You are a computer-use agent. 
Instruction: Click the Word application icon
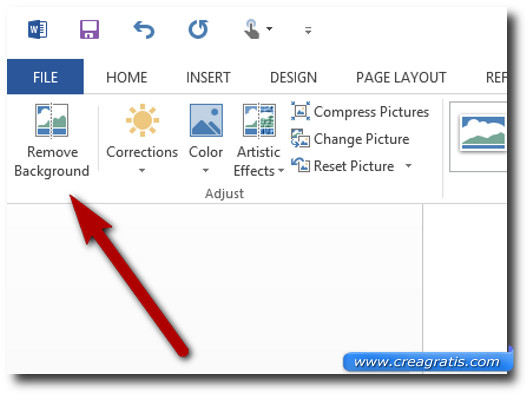(38, 29)
